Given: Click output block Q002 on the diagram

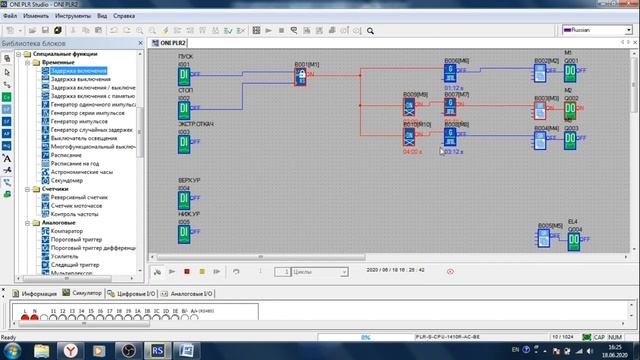Looking at the screenshot, I should tap(570, 110).
